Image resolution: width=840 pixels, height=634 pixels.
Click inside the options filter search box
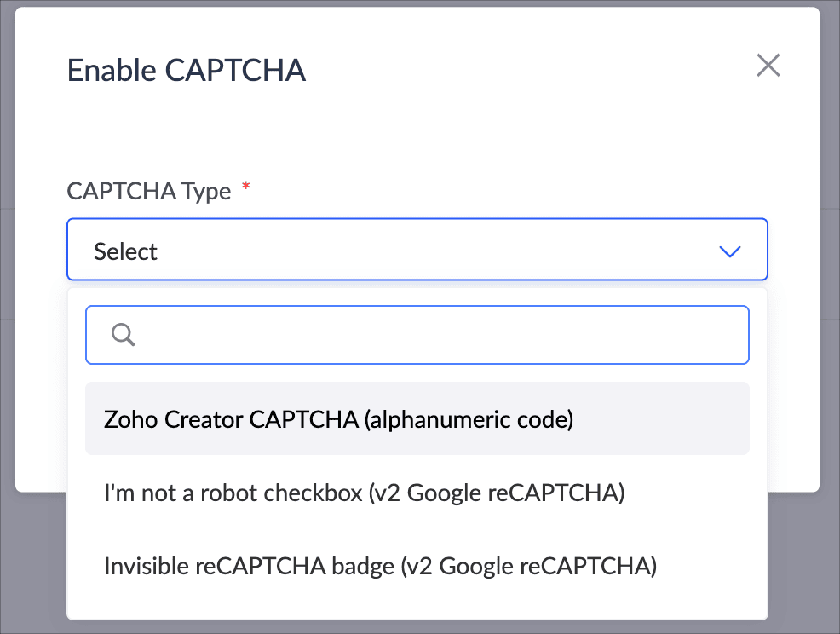click(x=443, y=335)
